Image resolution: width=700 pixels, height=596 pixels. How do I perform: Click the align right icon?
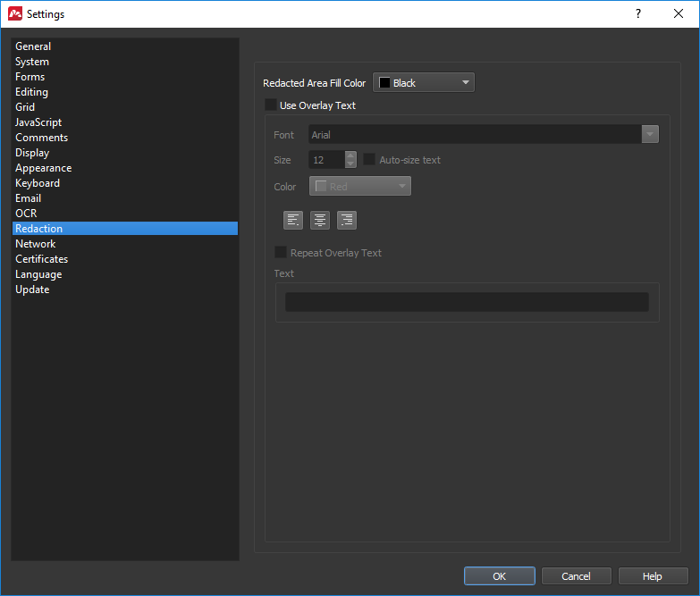coord(347,220)
